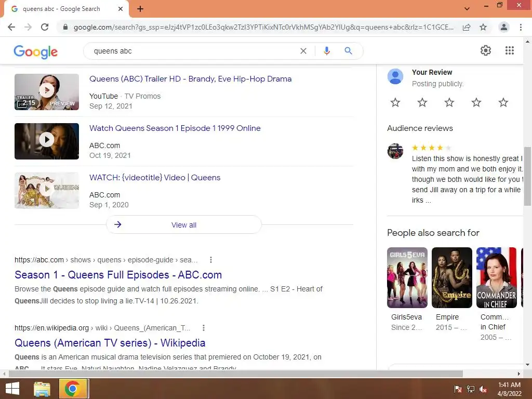This screenshot has width=532, height=399.
Task: Rate three stars in Your Review
Action: [x=449, y=102]
